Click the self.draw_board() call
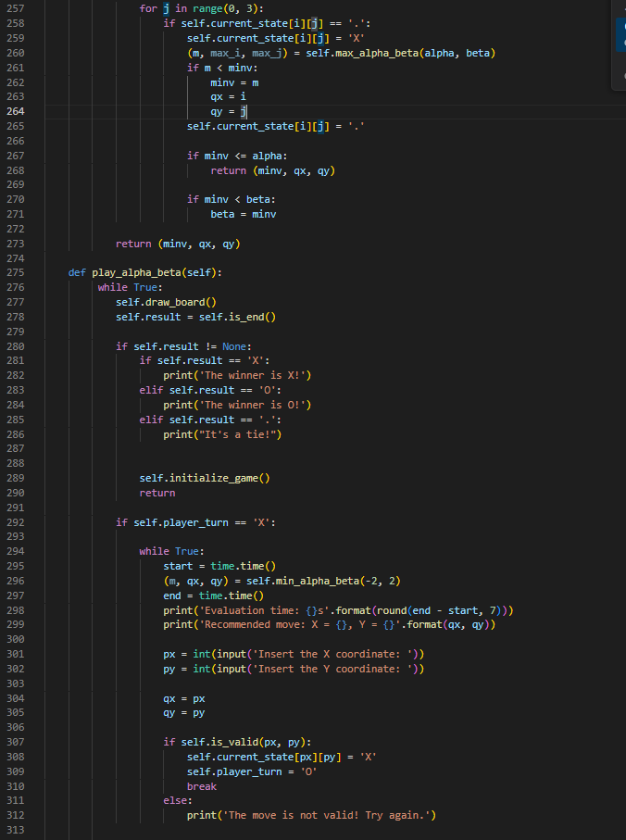 pyautogui.click(x=166, y=302)
